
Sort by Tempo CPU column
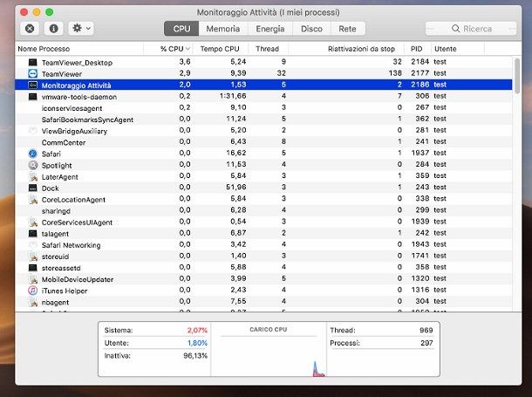(220, 49)
